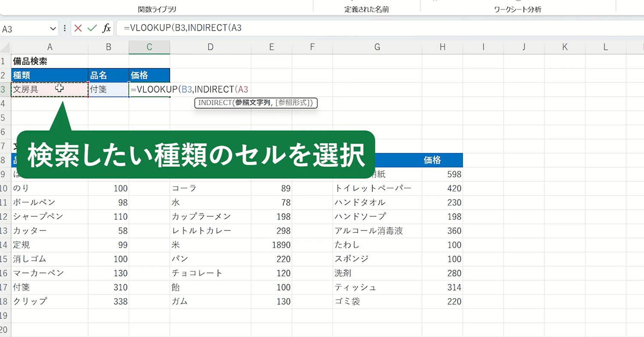Click the ワークシート分析 ribbon group label
This screenshot has width=644, height=337.
[x=518, y=9]
